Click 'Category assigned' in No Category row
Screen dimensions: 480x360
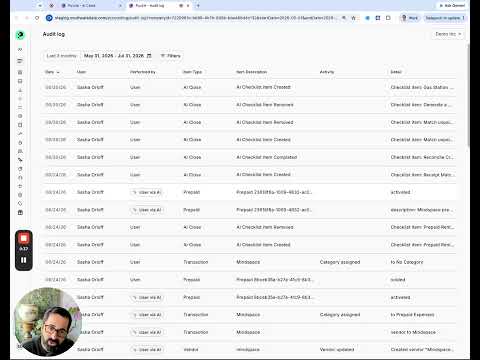coord(340,262)
